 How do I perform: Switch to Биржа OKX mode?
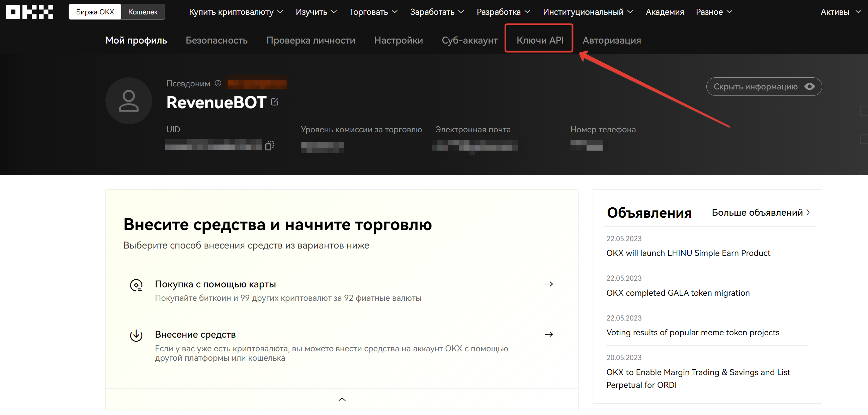[x=95, y=12]
